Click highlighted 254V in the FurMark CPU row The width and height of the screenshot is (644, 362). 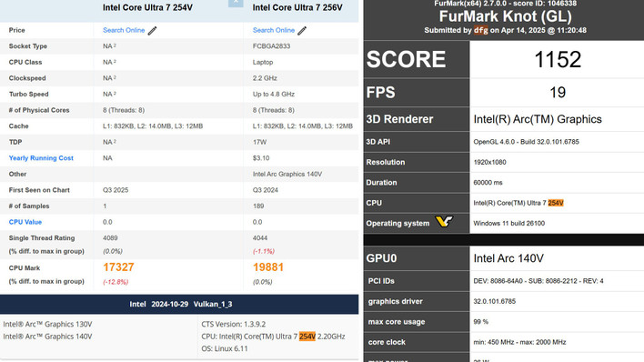pos(556,203)
